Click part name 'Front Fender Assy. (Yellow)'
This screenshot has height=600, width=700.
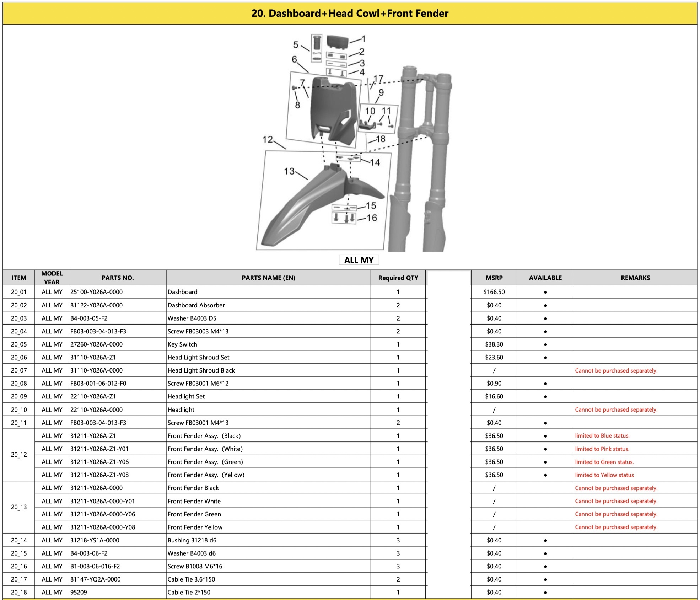coord(206,475)
